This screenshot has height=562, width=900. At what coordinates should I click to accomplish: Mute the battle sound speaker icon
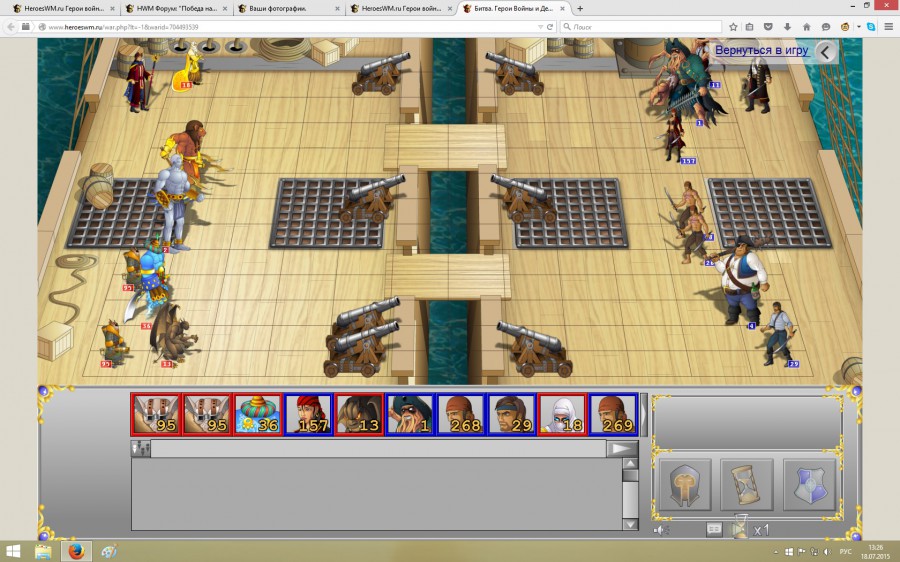(661, 530)
